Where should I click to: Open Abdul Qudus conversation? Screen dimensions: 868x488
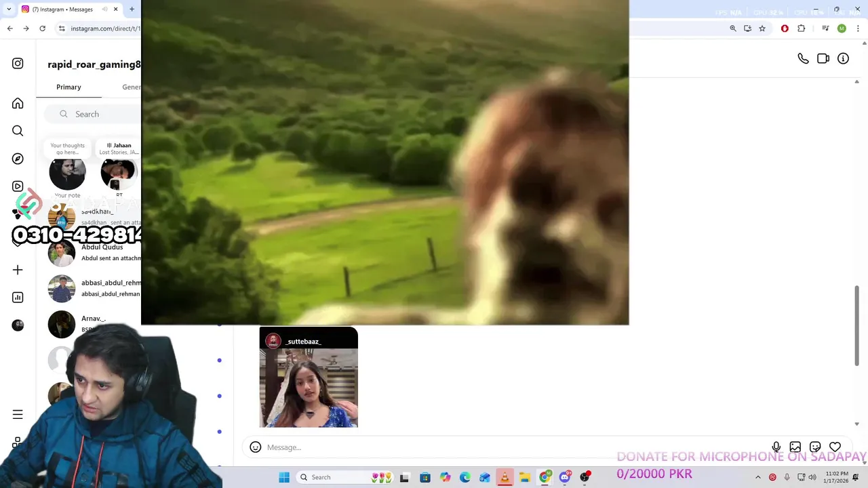pyautogui.click(x=94, y=253)
